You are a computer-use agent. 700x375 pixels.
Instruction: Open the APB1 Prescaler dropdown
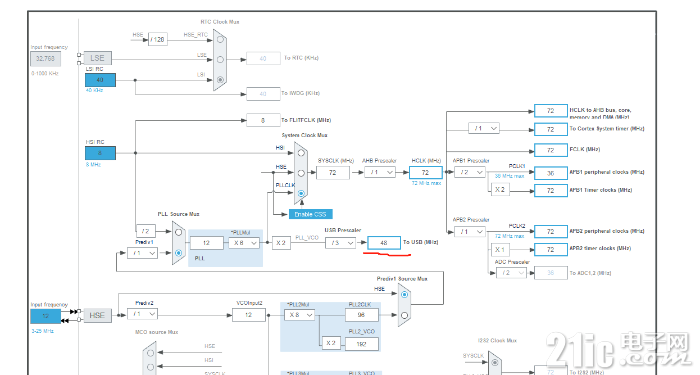tap(470, 172)
